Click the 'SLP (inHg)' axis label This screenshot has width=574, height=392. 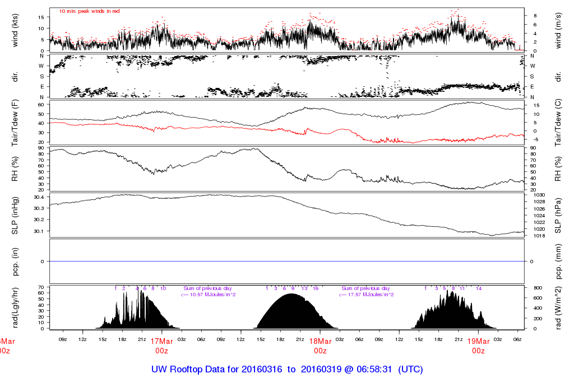(x=15, y=216)
